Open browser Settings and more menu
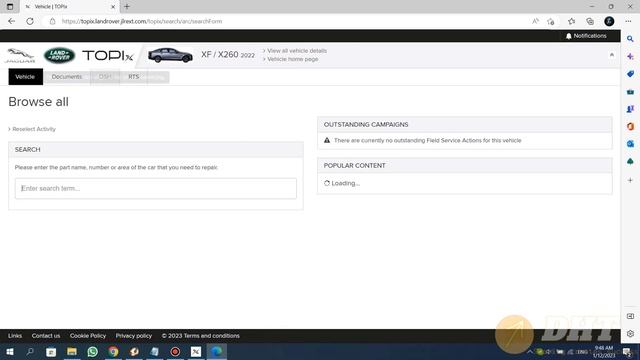 628,21
